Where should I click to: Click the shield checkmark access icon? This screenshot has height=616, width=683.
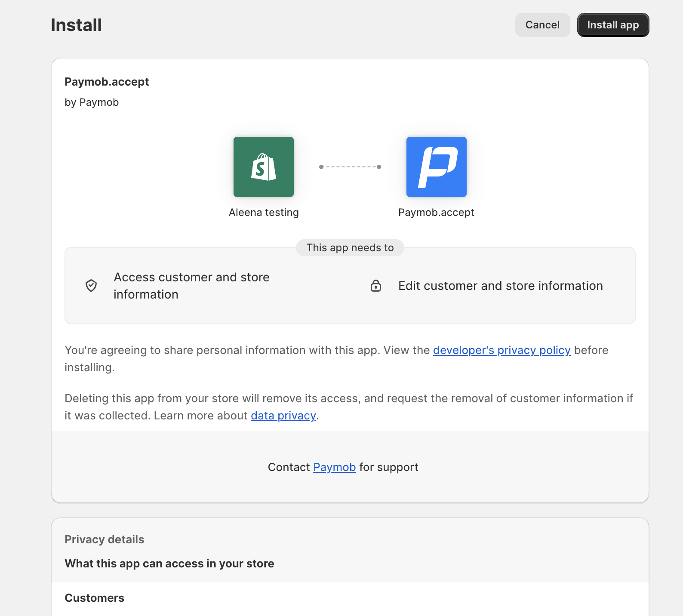point(91,286)
